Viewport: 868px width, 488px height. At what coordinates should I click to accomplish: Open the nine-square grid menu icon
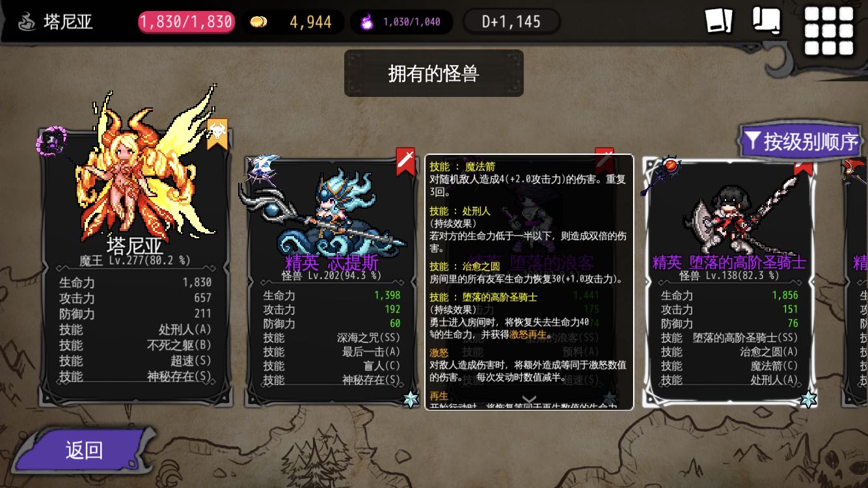829,31
